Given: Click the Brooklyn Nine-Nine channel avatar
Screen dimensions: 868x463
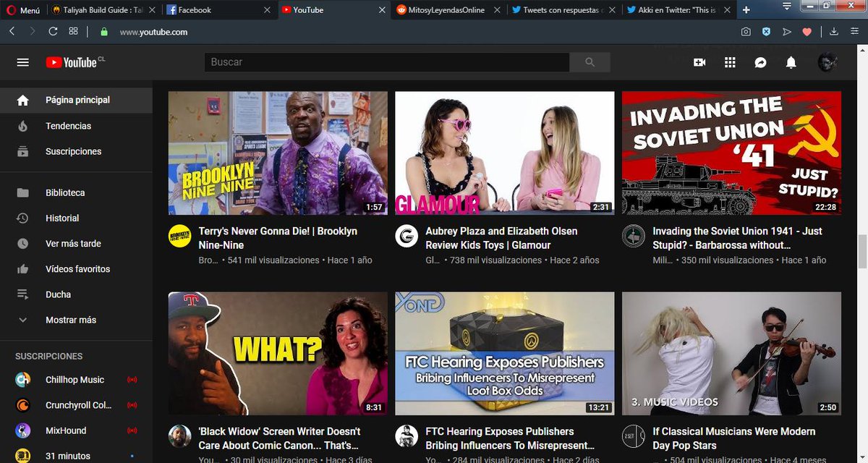Looking at the screenshot, I should (x=179, y=236).
